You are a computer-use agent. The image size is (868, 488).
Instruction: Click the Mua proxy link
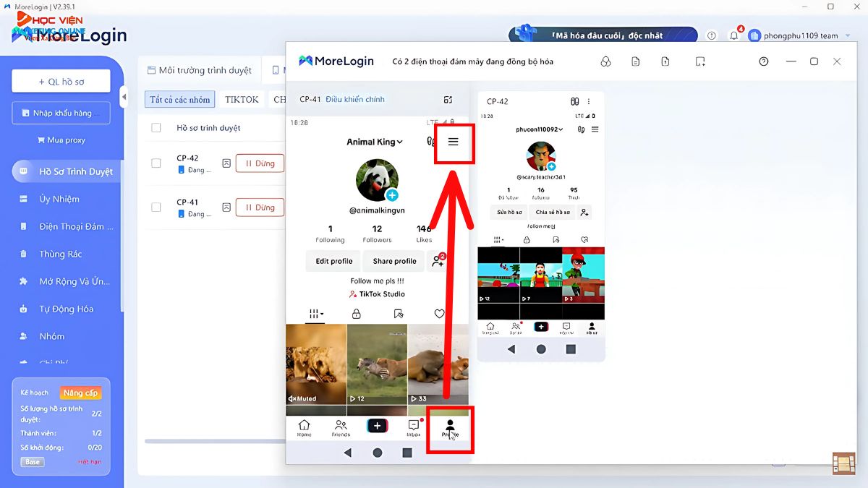pyautogui.click(x=61, y=140)
